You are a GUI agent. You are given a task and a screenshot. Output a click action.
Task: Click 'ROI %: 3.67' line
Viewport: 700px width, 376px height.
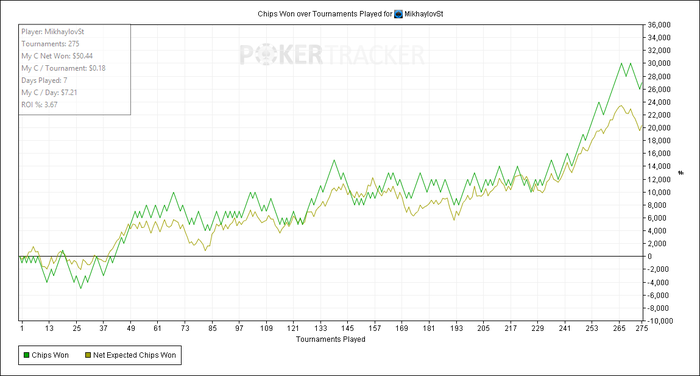coord(39,104)
